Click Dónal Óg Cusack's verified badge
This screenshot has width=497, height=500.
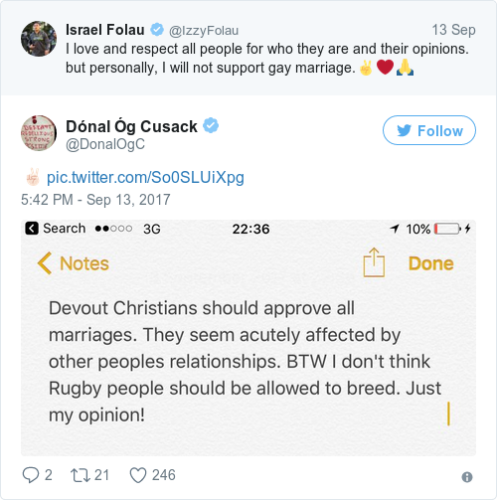211,126
